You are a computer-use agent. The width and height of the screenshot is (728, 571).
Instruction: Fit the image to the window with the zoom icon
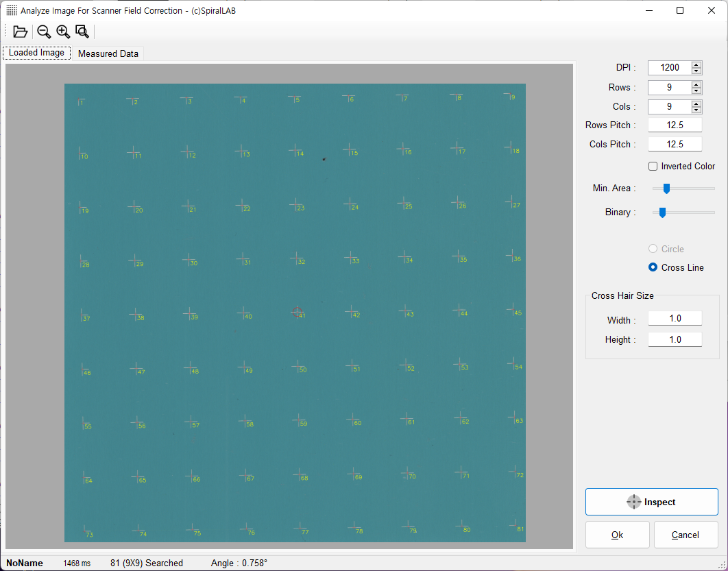[x=82, y=32]
